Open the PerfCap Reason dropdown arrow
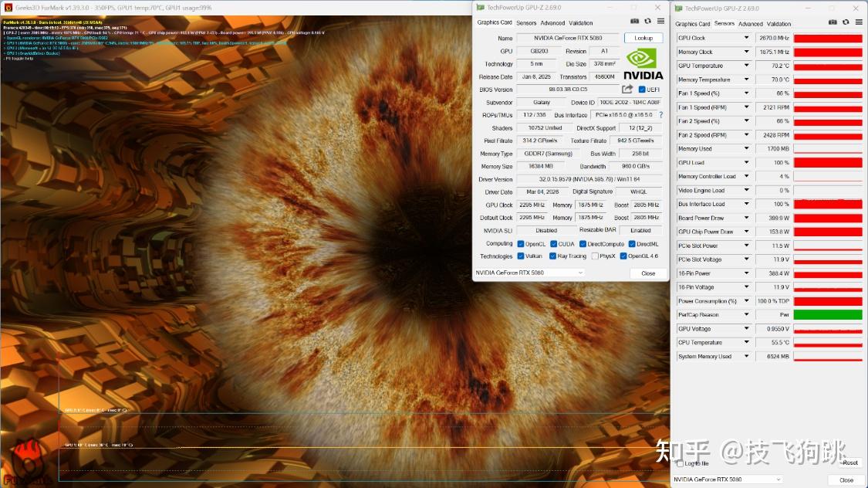This screenshot has width=868, height=488. [x=746, y=314]
